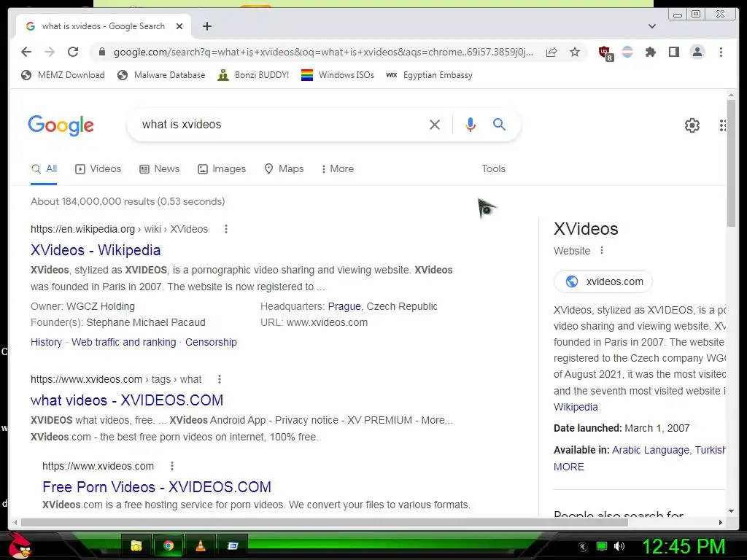Open MEMZ Download bookmark
Viewport: 747px width, 560px height.
(63, 75)
